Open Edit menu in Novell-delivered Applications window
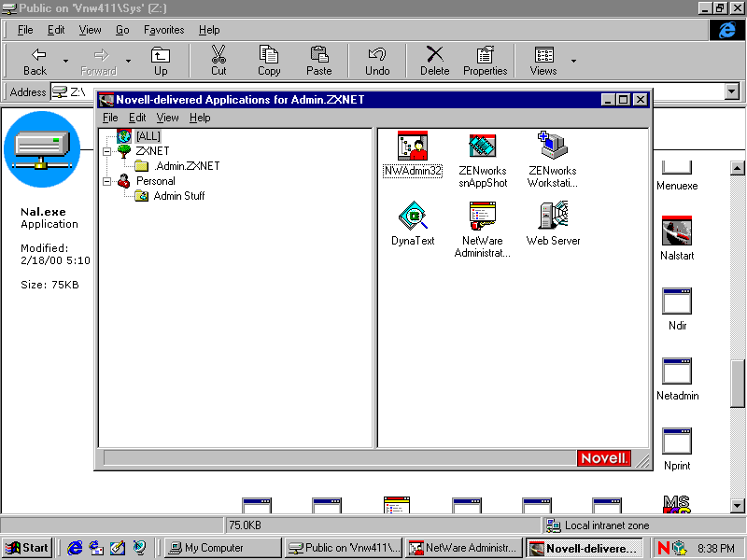This screenshot has height=560, width=747. pyautogui.click(x=137, y=118)
